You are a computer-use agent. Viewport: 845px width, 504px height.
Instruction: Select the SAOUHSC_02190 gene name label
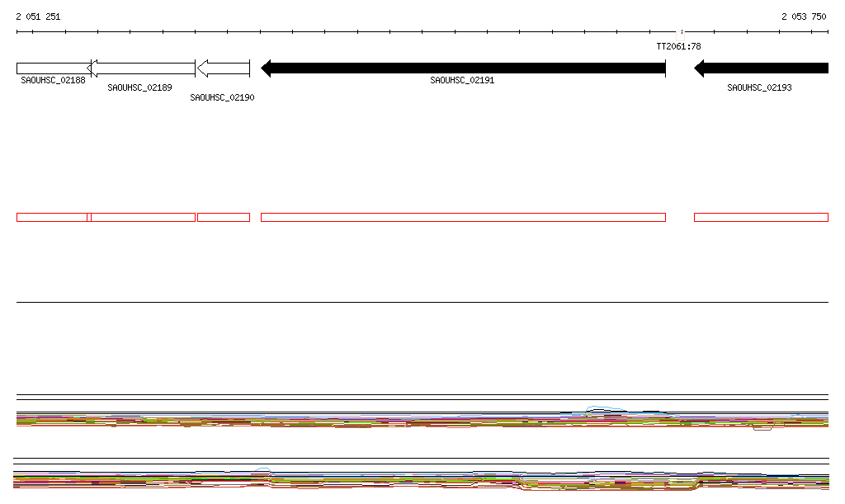coord(222,97)
